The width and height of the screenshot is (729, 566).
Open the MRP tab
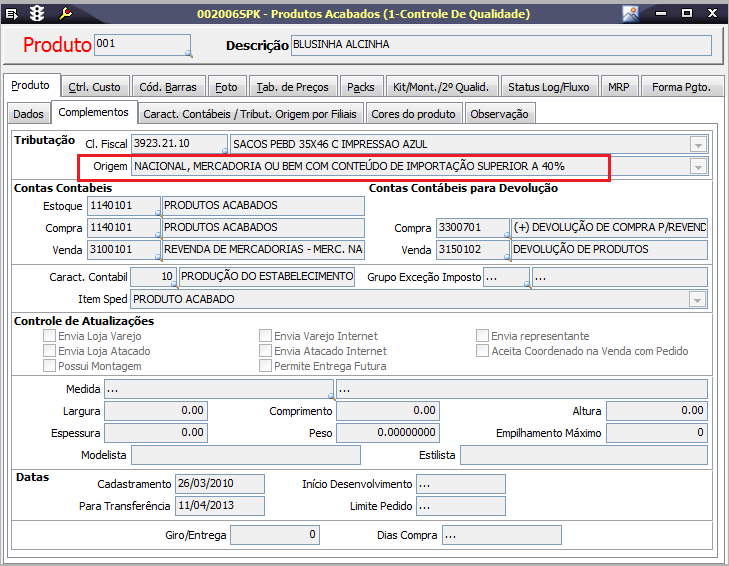[x=619, y=87]
